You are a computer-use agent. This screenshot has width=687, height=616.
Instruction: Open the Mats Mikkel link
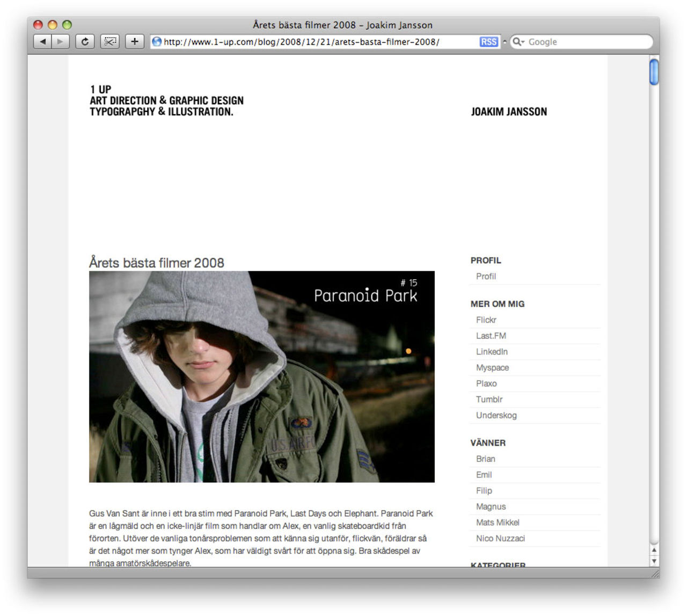pos(498,522)
